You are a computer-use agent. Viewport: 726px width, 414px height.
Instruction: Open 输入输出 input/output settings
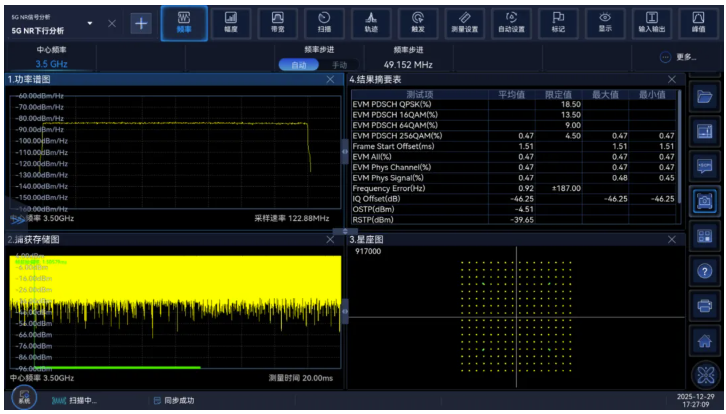click(651, 23)
